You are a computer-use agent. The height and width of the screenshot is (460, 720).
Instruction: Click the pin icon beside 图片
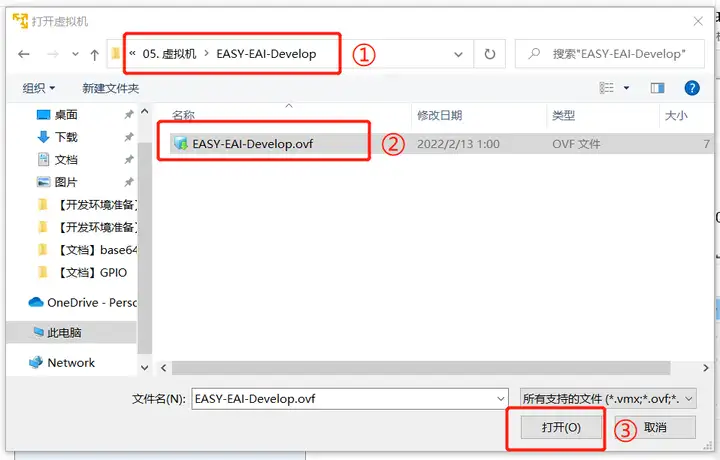coord(129,182)
